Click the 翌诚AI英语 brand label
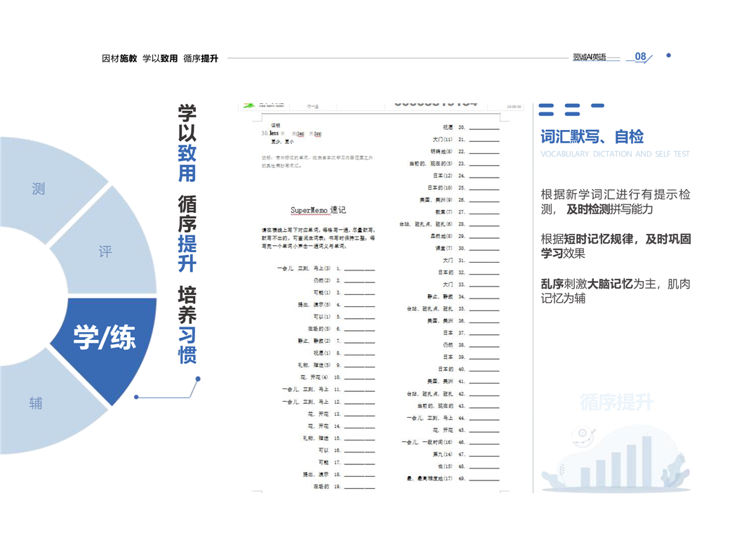Image resolution: width=756 pixels, height=557 pixels. [x=589, y=58]
